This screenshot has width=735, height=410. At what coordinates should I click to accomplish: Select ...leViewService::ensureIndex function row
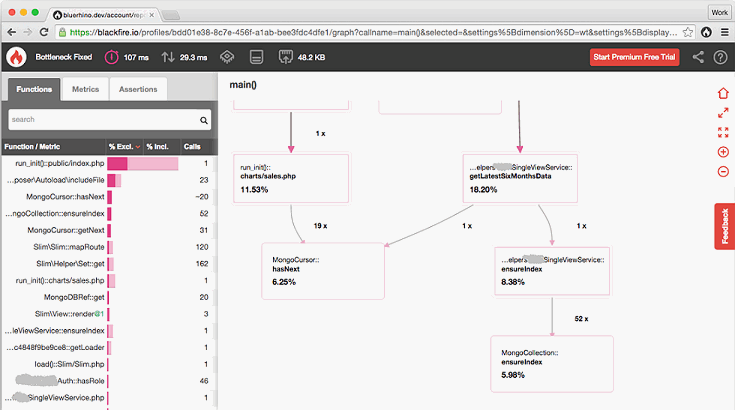coord(109,331)
